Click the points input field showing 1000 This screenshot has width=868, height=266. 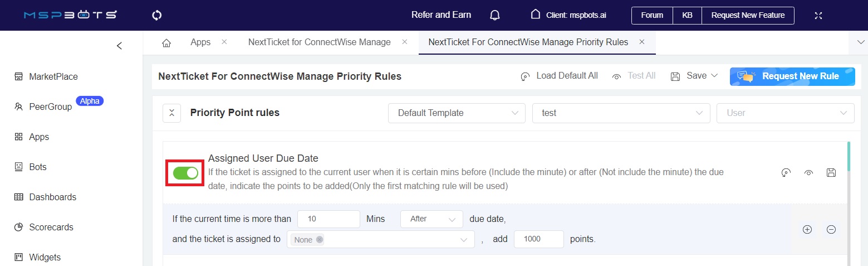[x=538, y=239]
